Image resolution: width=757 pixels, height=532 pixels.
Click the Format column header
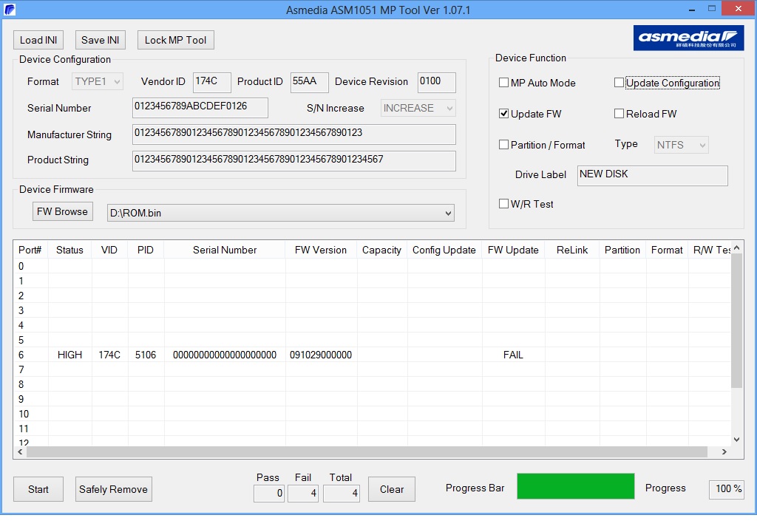pos(667,250)
